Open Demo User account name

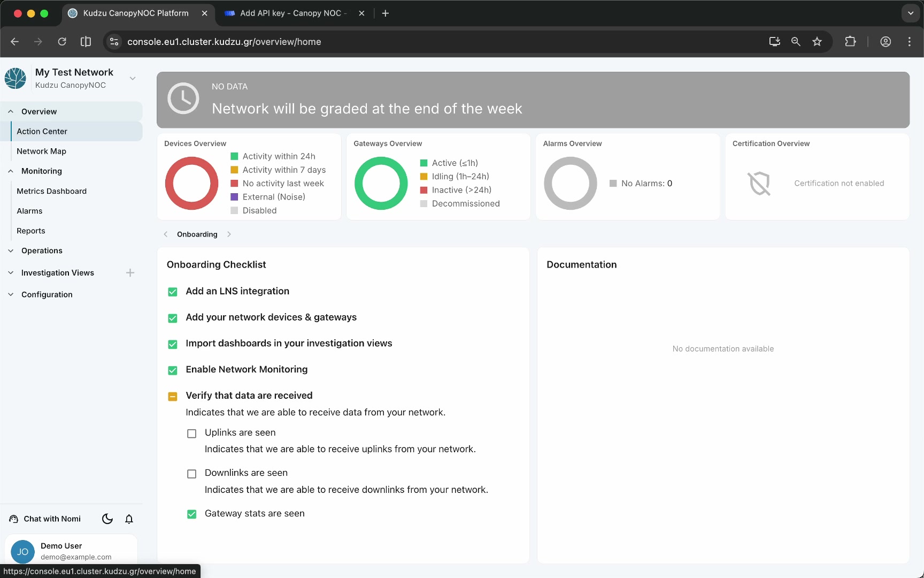(61, 546)
